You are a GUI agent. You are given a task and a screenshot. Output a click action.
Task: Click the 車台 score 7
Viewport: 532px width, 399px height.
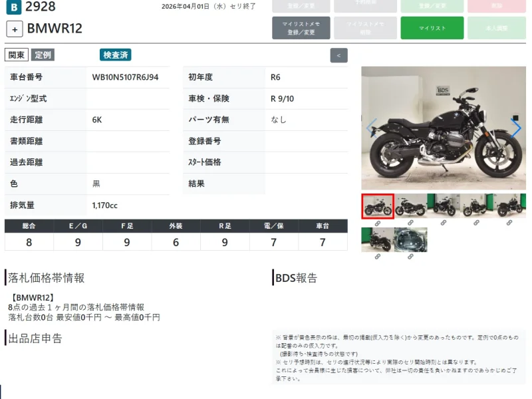pos(323,242)
